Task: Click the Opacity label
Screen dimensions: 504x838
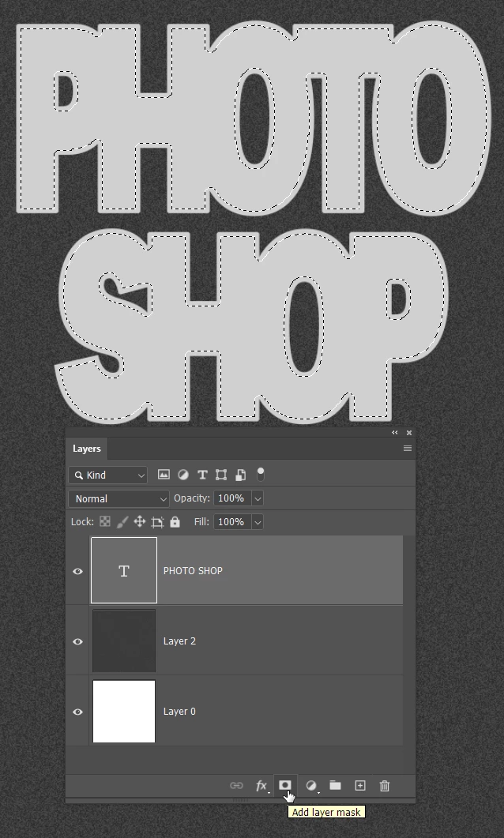Action: tap(192, 498)
